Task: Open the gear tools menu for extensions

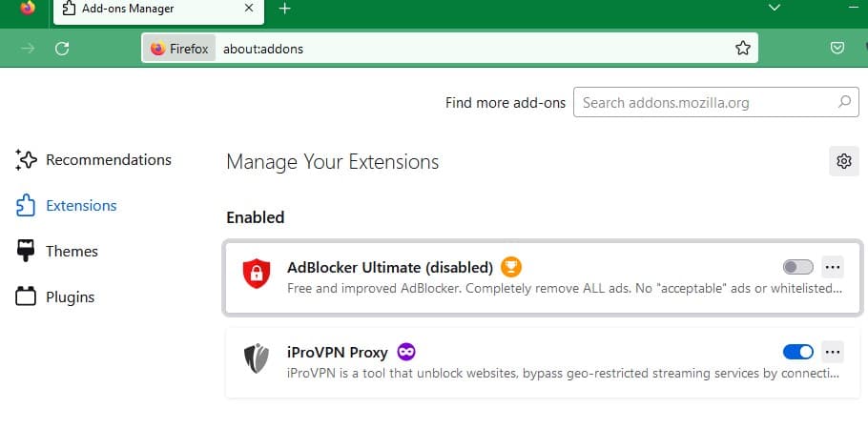Action: [843, 161]
